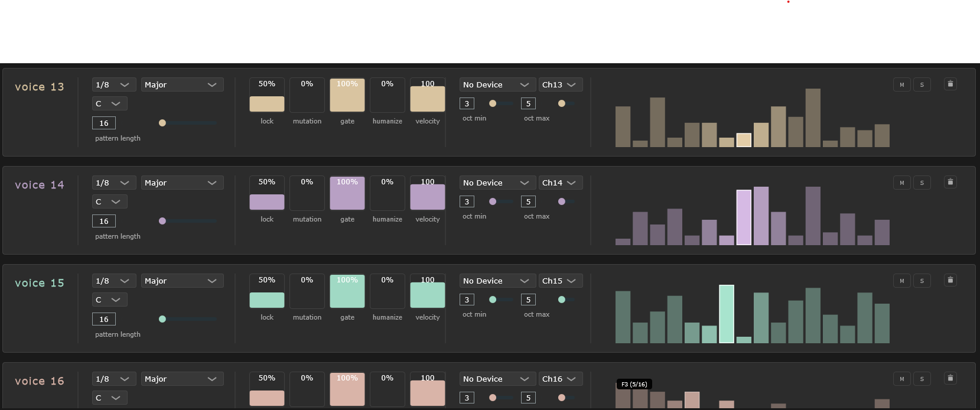The height and width of the screenshot is (410, 980).
Task: Open voice 13 root note C dropdown
Action: [x=109, y=103]
